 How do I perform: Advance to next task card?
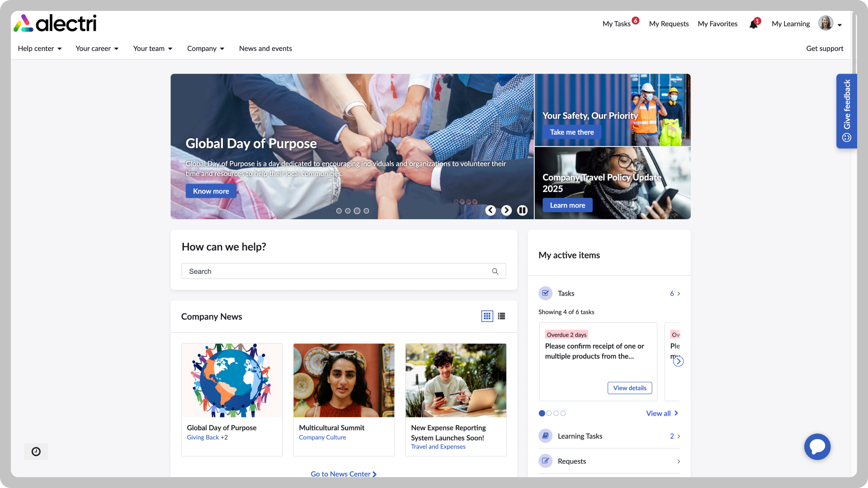(678, 361)
